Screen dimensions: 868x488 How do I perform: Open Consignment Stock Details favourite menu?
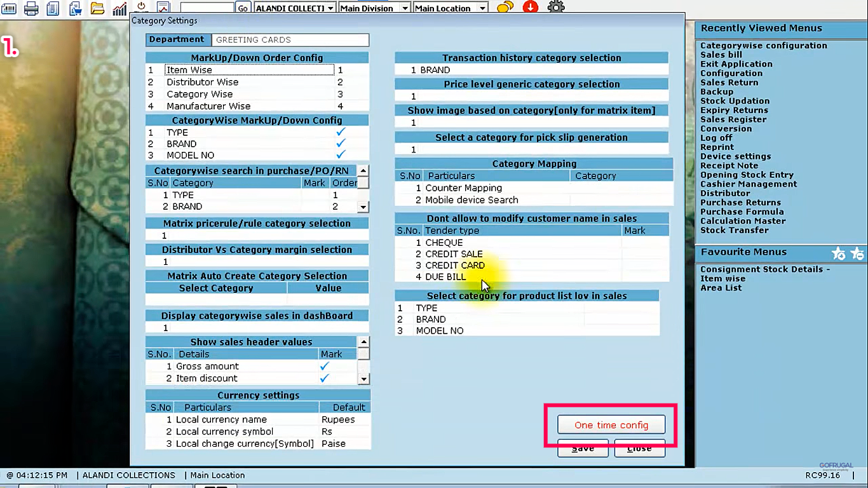[765, 269]
